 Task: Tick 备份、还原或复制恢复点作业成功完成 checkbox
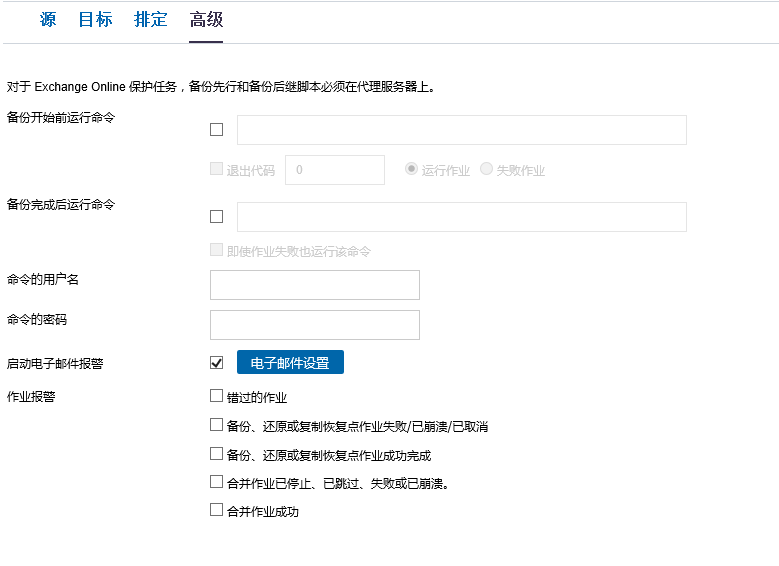click(x=217, y=454)
